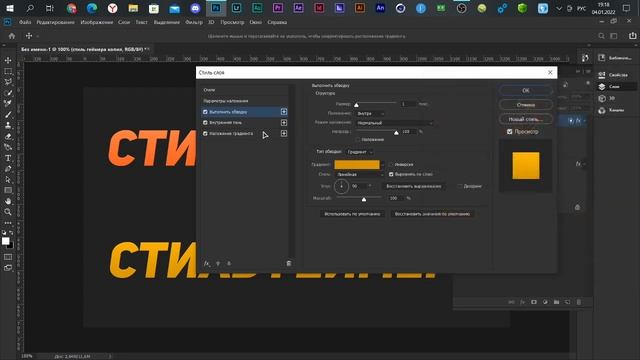Open the Edit menu
This screenshot has height=360, width=640.
[56, 22]
